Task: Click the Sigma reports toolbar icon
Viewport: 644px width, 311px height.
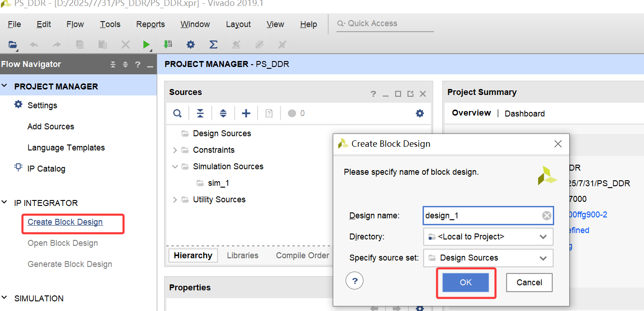Action: click(x=213, y=44)
